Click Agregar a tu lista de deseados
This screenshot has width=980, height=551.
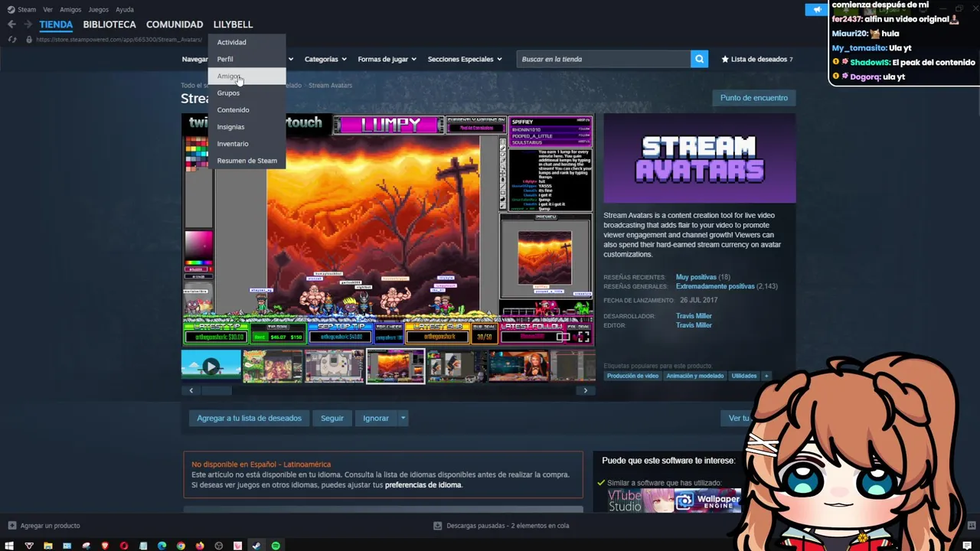pos(249,418)
